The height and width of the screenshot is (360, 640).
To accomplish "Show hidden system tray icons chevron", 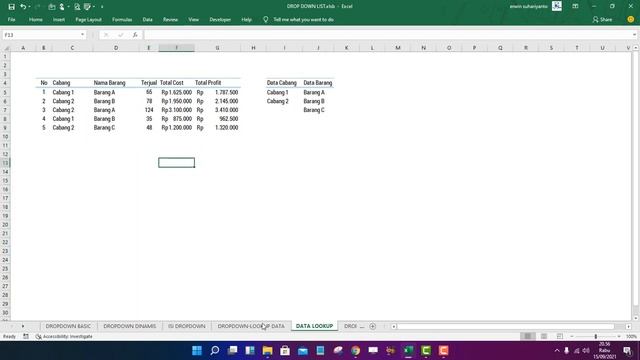I will click(x=557, y=351).
